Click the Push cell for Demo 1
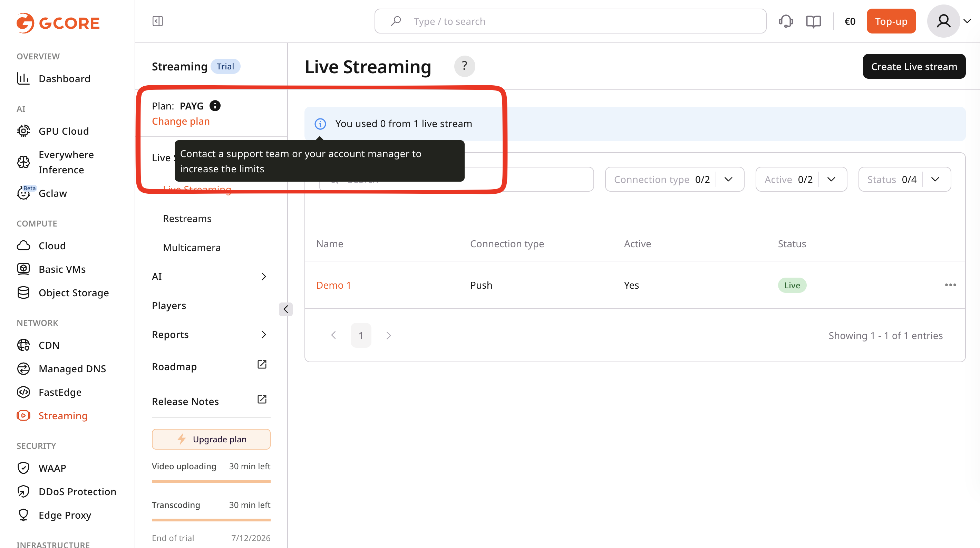The image size is (980, 548). coord(481,285)
